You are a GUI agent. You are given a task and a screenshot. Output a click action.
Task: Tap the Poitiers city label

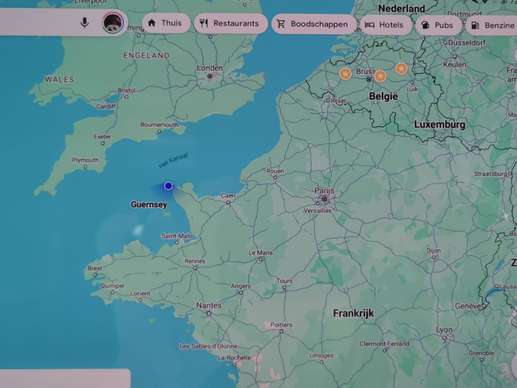coord(281,324)
